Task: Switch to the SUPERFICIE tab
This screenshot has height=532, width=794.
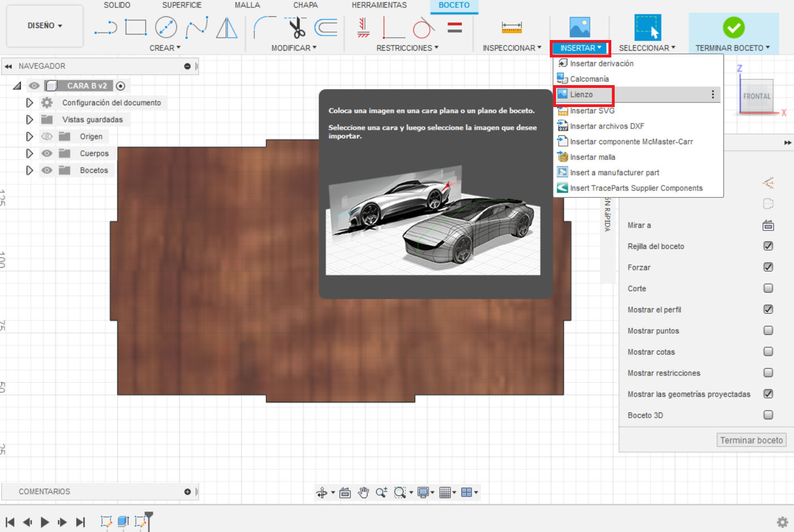Action: (x=182, y=5)
